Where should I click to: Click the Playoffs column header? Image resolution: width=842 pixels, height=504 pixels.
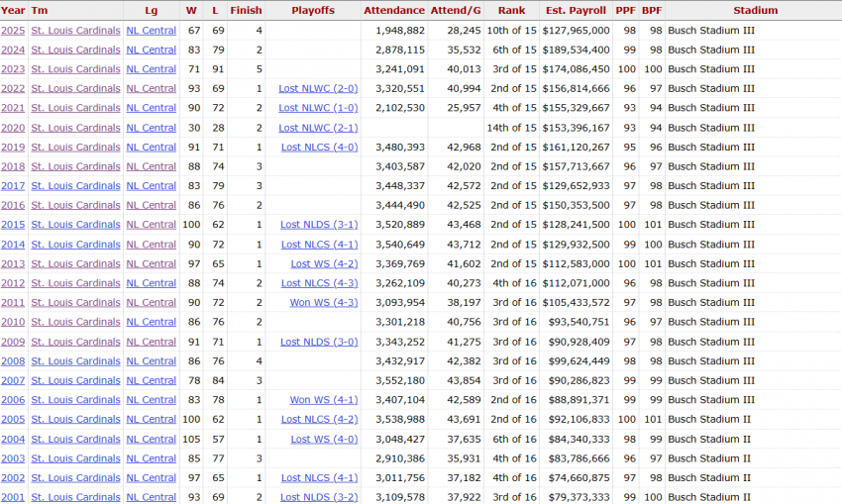click(x=313, y=10)
